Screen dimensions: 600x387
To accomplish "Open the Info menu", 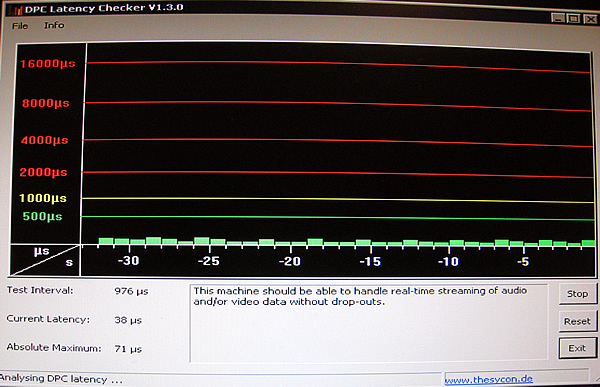I will [x=54, y=25].
